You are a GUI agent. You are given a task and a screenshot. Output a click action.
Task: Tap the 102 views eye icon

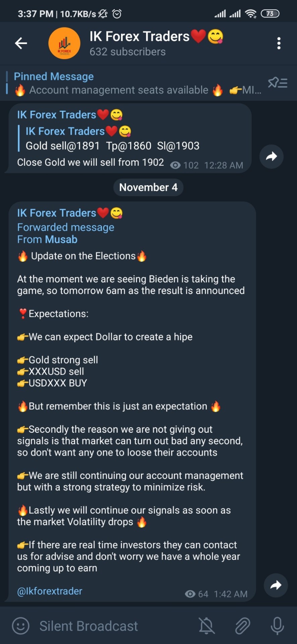[175, 165]
